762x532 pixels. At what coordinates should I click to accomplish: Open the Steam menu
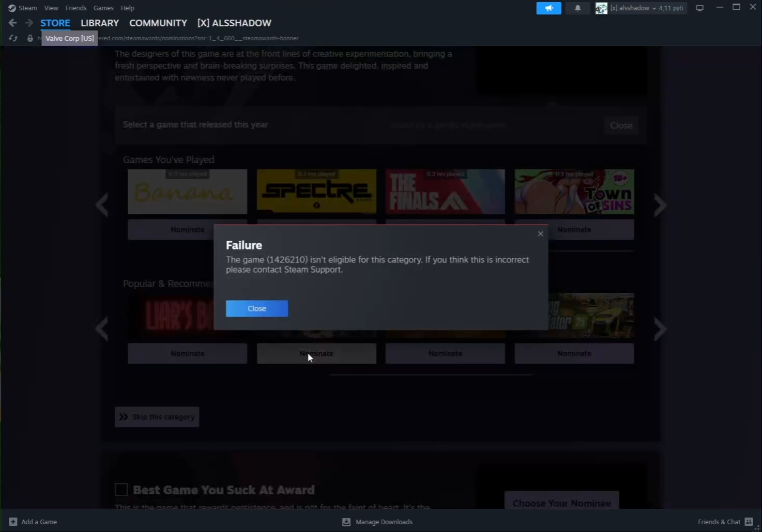[x=28, y=8]
